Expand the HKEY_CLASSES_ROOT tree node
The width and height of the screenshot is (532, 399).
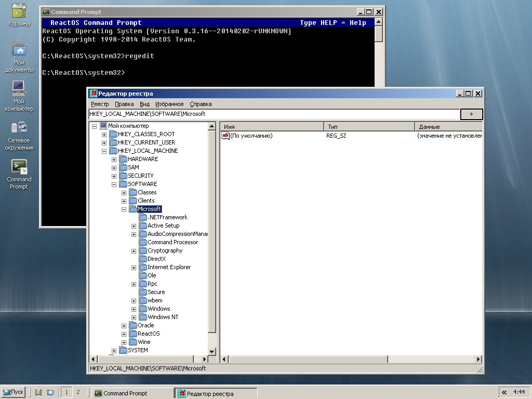[104, 135]
